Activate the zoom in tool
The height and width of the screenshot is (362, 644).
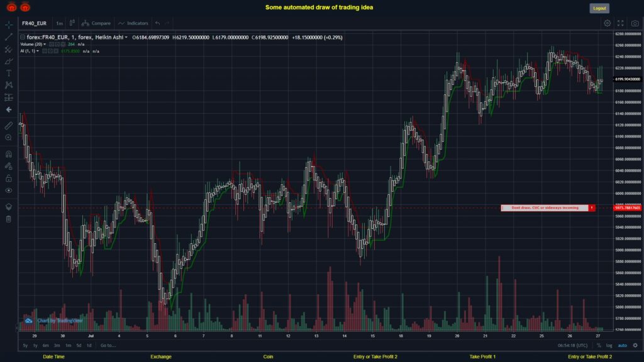pyautogui.click(x=9, y=138)
